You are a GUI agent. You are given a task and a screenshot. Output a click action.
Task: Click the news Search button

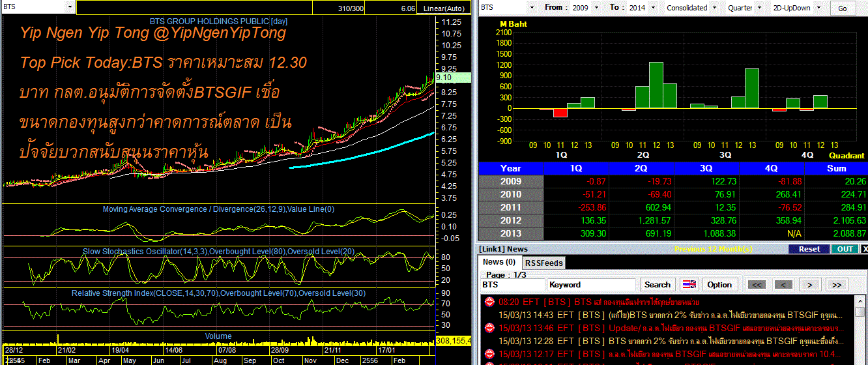click(658, 285)
